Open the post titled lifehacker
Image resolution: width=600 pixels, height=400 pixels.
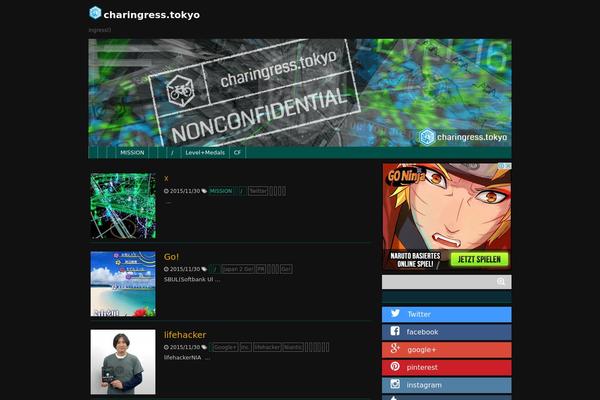[x=185, y=335]
